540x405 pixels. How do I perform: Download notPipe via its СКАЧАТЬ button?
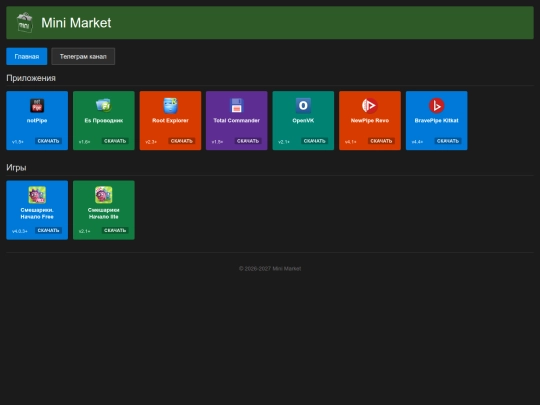click(x=48, y=141)
